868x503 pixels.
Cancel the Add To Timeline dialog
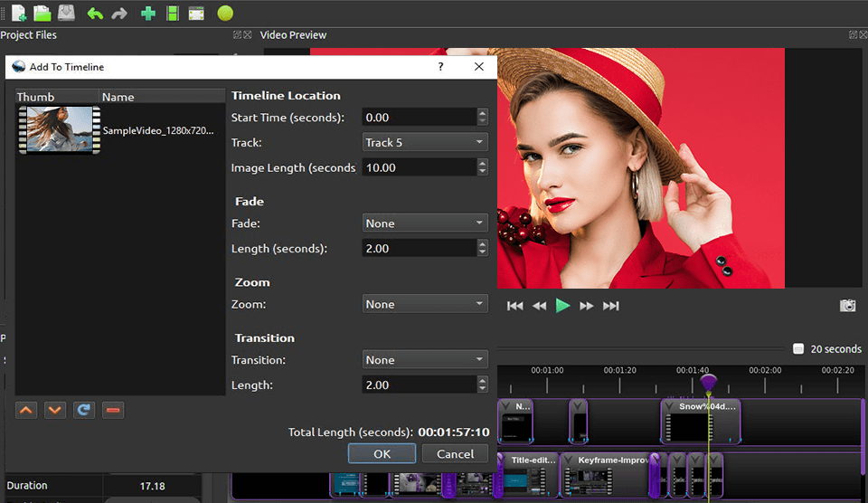pos(455,454)
